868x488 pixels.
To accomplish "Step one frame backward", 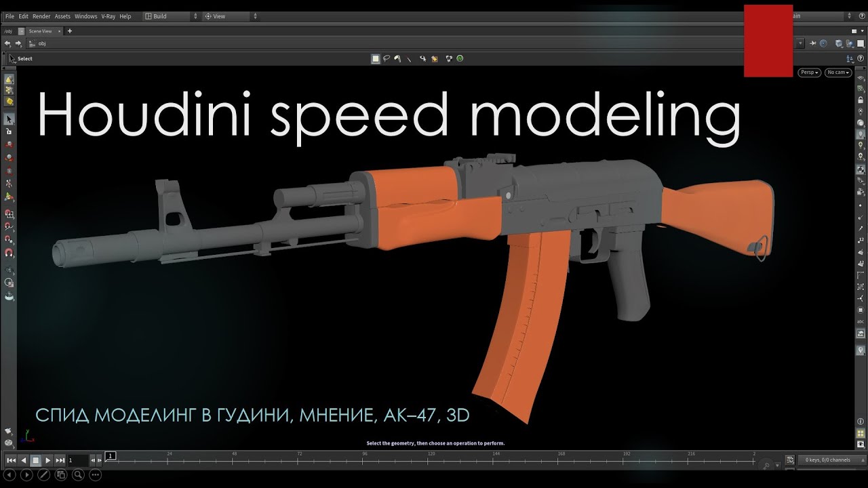I will [x=92, y=460].
